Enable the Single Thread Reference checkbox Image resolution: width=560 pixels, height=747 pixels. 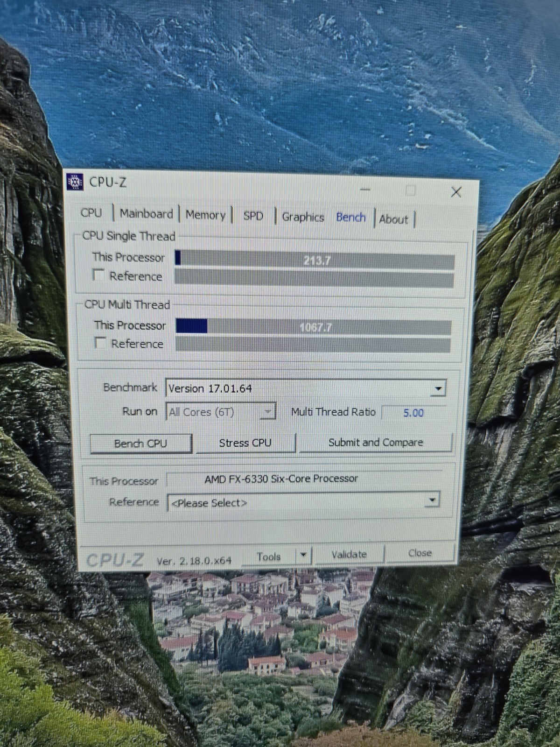98,275
